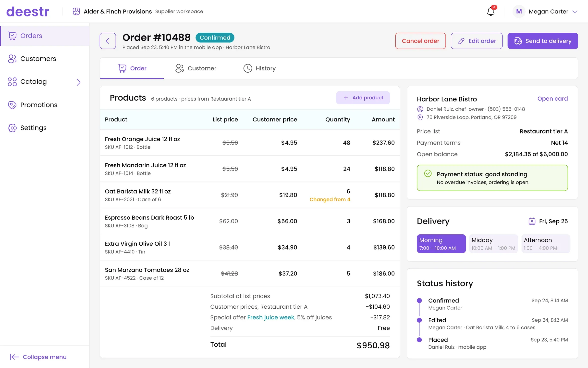Click the Placed status history entry
Image resolution: width=588 pixels, height=368 pixels.
492,343
